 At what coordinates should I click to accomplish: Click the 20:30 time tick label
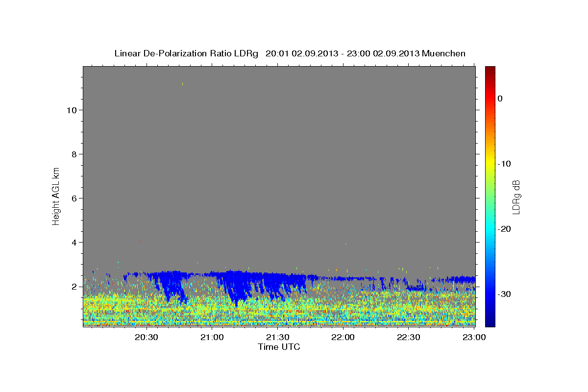(146, 337)
